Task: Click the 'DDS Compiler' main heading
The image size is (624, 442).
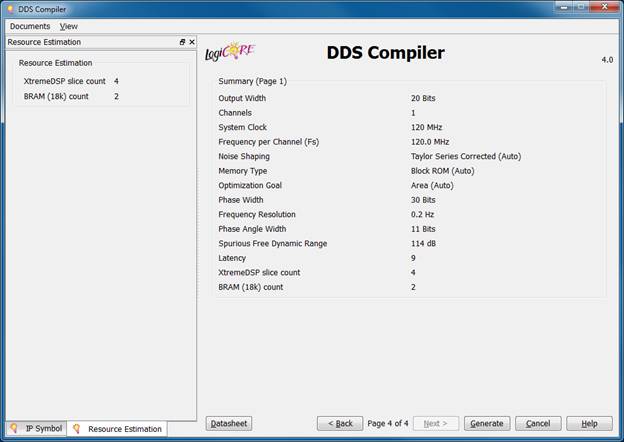Action: pyautogui.click(x=386, y=53)
